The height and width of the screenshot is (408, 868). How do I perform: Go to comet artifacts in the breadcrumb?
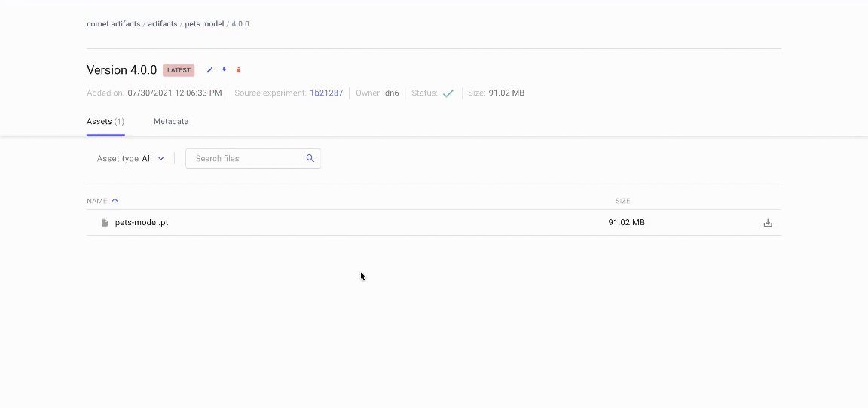coord(114,24)
